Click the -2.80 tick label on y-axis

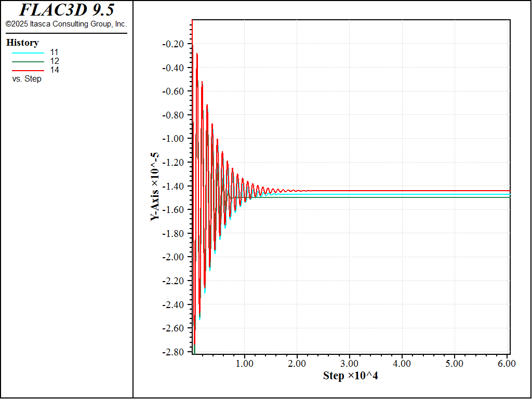pos(173,352)
